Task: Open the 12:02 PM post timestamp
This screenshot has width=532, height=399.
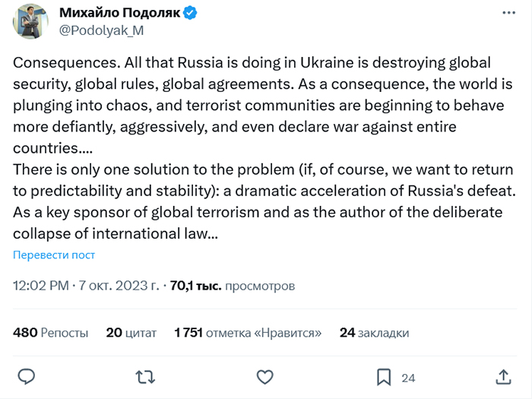Action: click(x=41, y=287)
